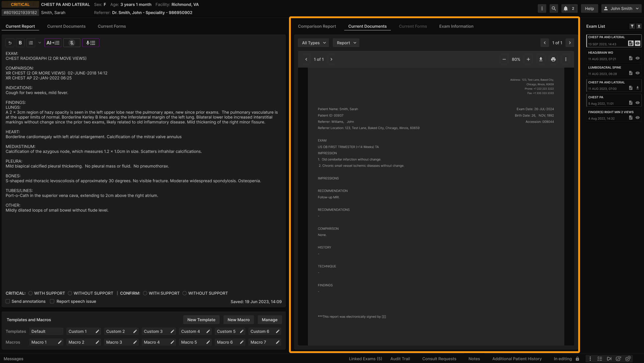
Task: Click the undo icon in report toolbar
Action: (x=10, y=43)
